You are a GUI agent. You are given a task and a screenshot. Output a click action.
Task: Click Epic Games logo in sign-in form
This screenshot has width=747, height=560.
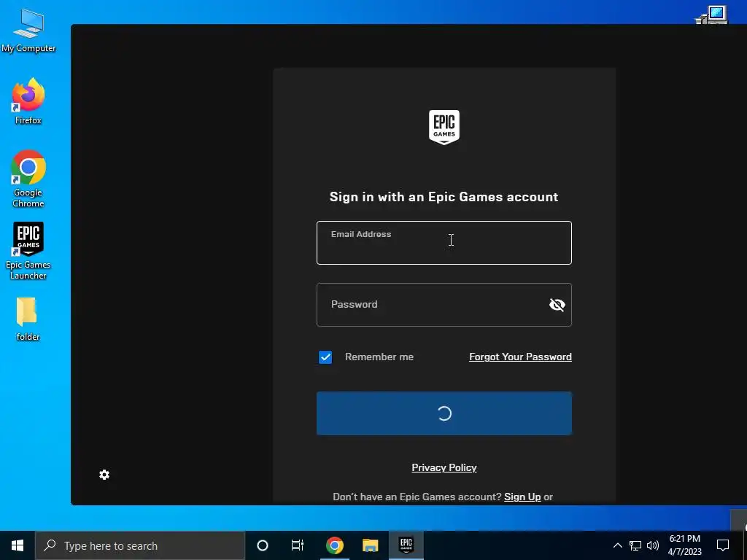tap(444, 127)
